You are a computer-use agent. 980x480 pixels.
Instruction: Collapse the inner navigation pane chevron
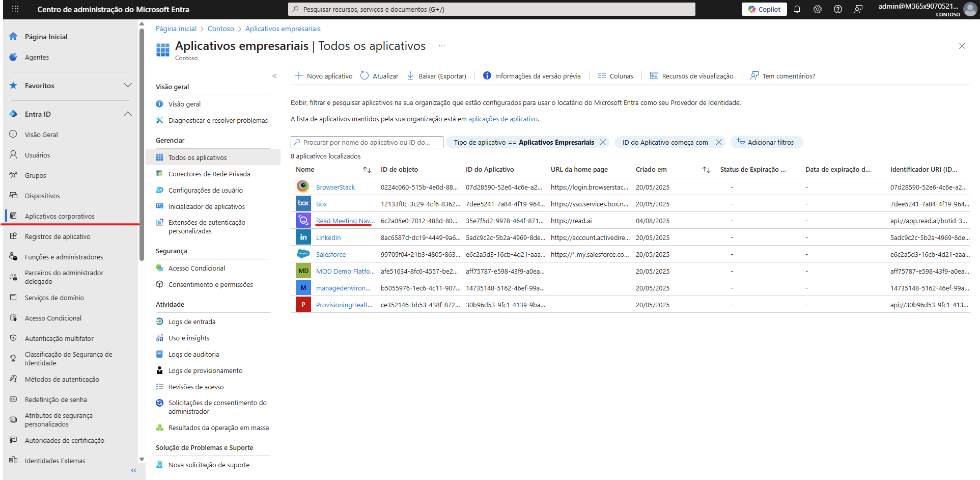coord(274,76)
